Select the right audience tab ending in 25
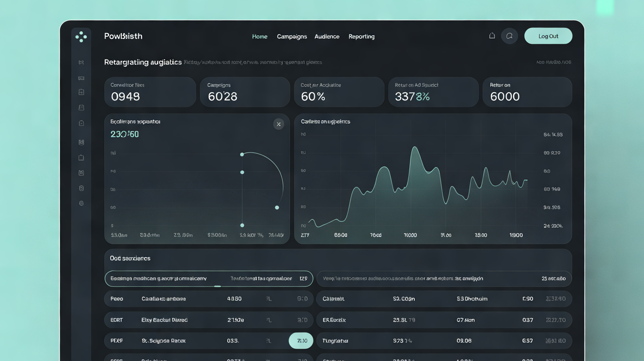The height and width of the screenshot is (361, 644). [x=444, y=279]
